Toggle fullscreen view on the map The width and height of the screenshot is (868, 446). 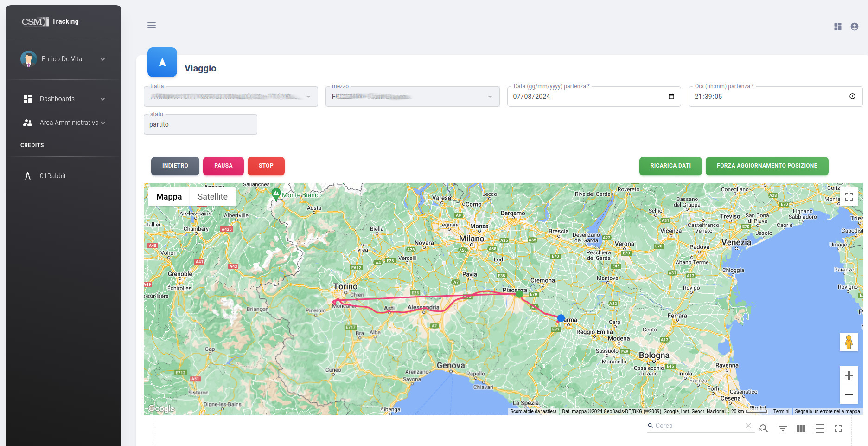click(849, 197)
